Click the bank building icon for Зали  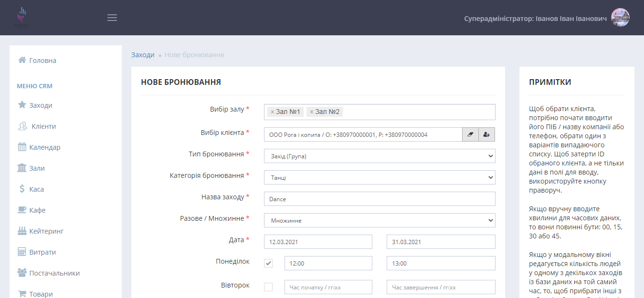tap(22, 168)
